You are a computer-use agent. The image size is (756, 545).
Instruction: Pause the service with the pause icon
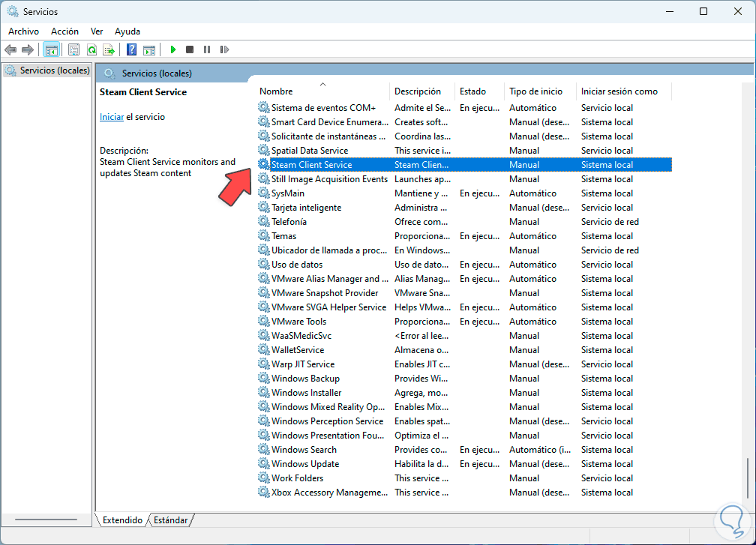click(x=207, y=49)
